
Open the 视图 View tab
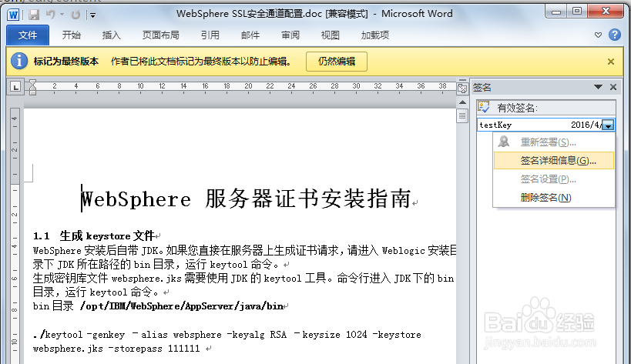pyautogui.click(x=330, y=35)
